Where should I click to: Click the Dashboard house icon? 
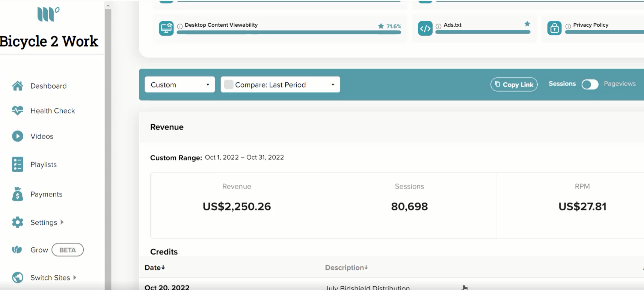18,86
